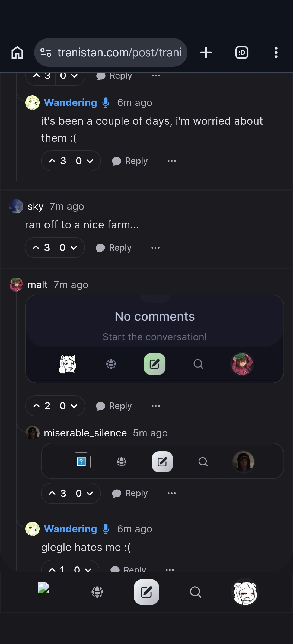Image resolution: width=293 pixels, height=644 pixels.
Task: Upvote sky's comment about the farm
Action: [x=41, y=248]
